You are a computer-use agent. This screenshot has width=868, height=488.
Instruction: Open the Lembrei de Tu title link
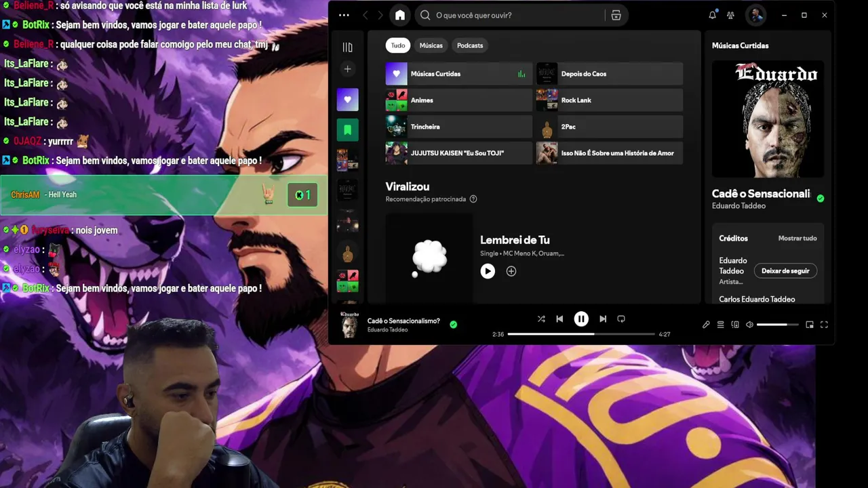[x=515, y=240]
